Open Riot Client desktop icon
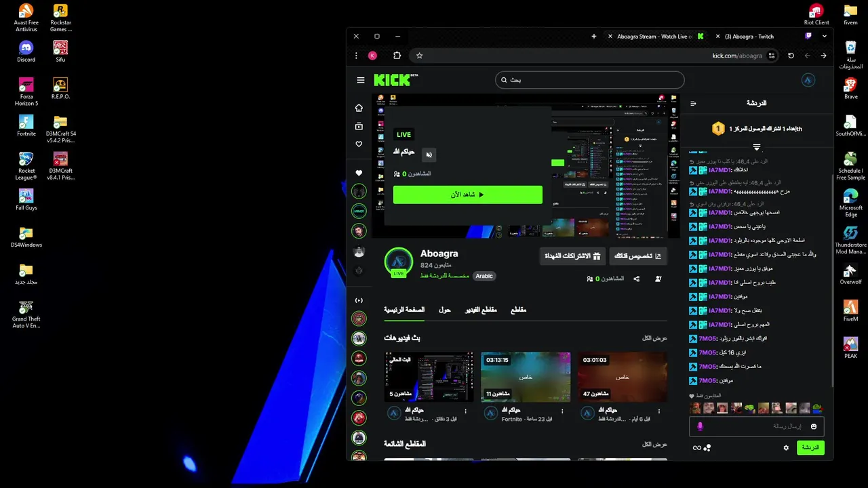The image size is (868, 488). click(x=816, y=14)
